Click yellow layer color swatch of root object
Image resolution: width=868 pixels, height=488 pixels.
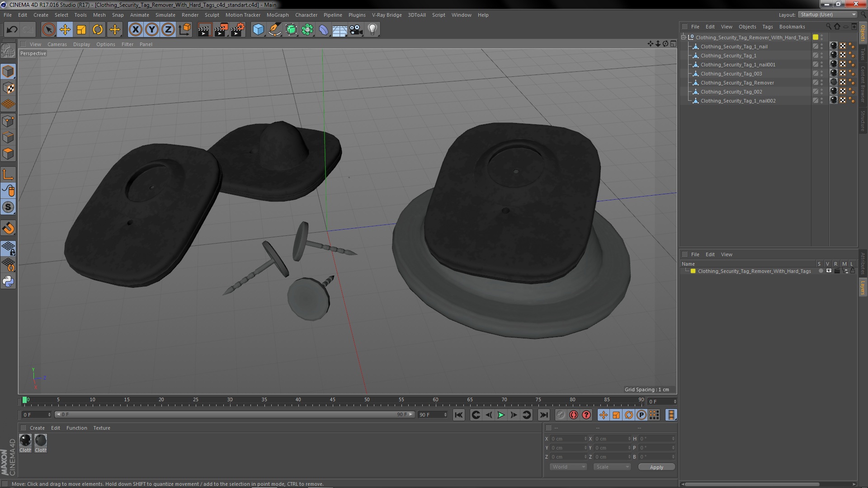coord(816,38)
